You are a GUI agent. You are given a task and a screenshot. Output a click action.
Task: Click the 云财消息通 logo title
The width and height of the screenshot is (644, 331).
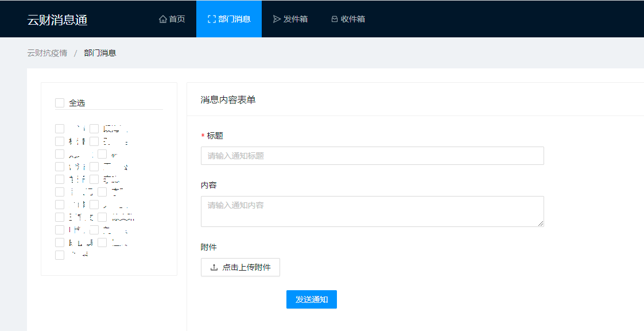[x=57, y=20]
